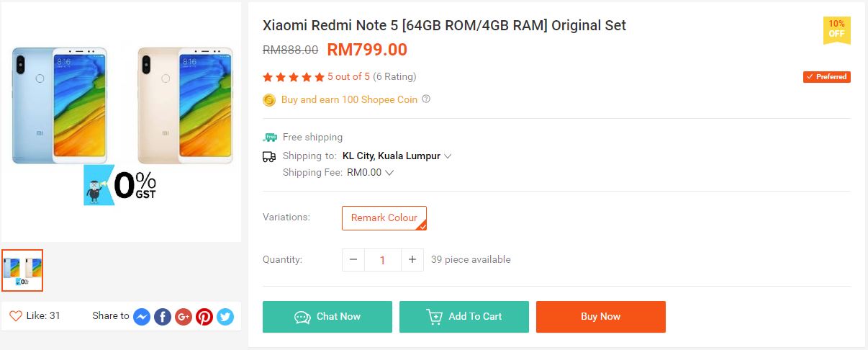Click the Shopee Coin help question mark

tap(426, 99)
